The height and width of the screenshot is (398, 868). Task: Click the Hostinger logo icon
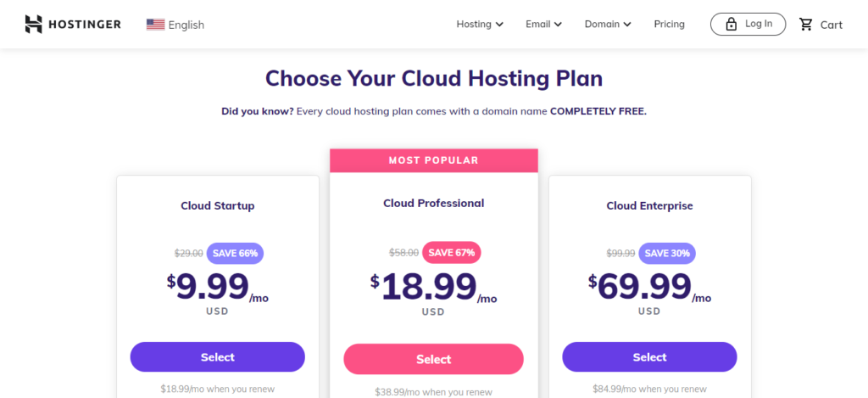(33, 25)
